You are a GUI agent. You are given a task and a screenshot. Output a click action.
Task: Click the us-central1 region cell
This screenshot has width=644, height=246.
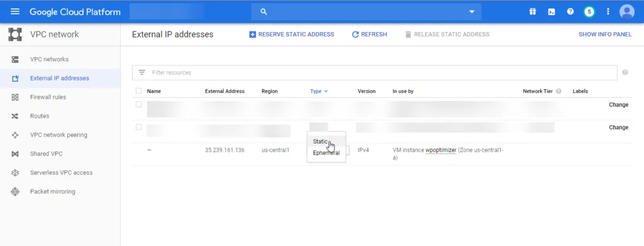coord(275,150)
